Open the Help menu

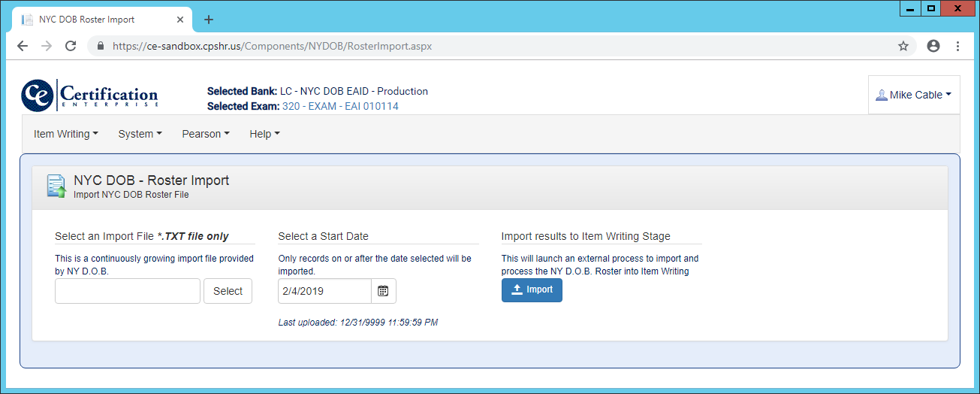click(264, 134)
